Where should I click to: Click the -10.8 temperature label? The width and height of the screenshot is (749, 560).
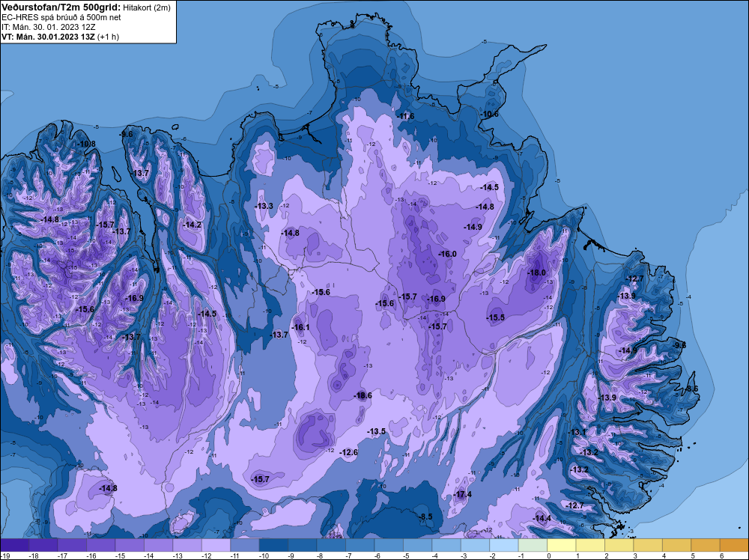(x=86, y=144)
